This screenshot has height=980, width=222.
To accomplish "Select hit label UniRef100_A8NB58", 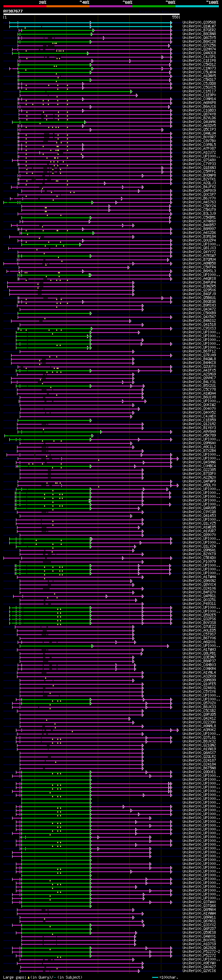I will click(199, 263).
